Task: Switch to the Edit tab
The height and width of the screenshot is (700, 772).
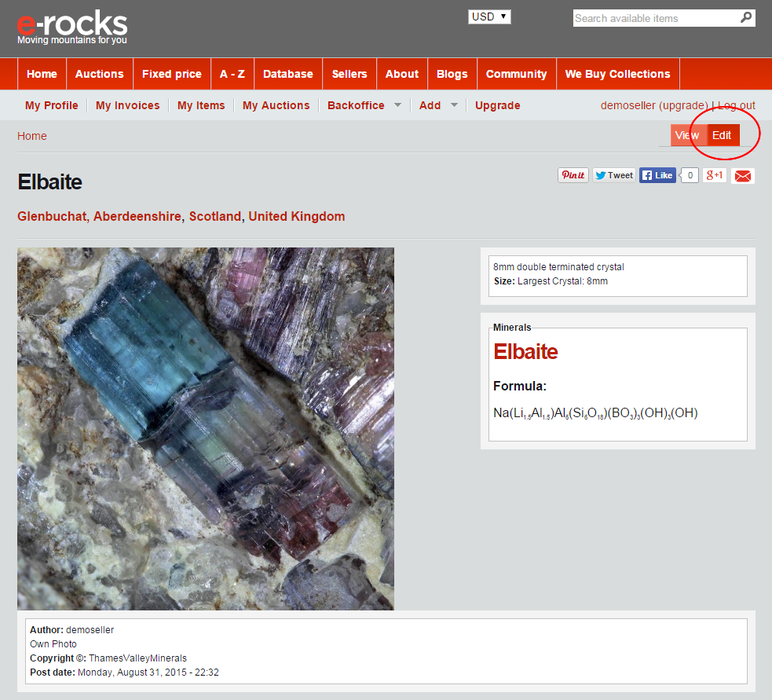Action: click(722, 135)
